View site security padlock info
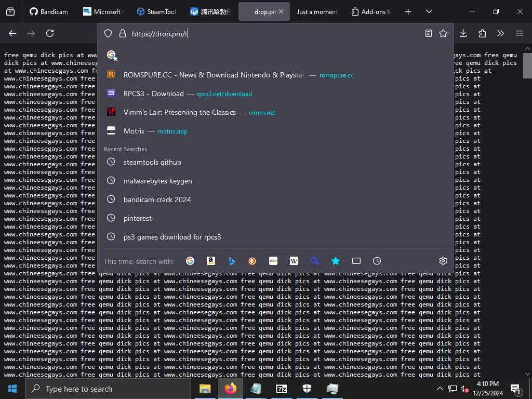This screenshot has height=399, width=532. pos(123,33)
